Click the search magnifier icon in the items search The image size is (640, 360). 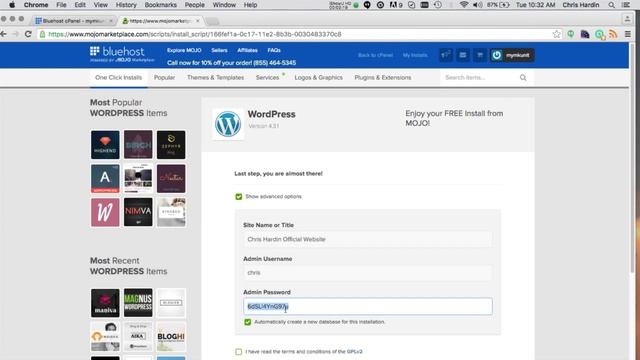point(523,78)
